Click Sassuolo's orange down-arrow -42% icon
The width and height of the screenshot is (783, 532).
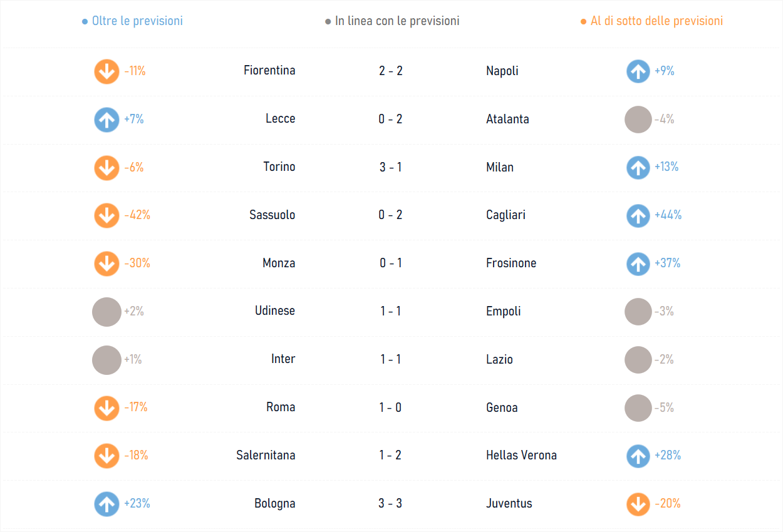point(106,215)
